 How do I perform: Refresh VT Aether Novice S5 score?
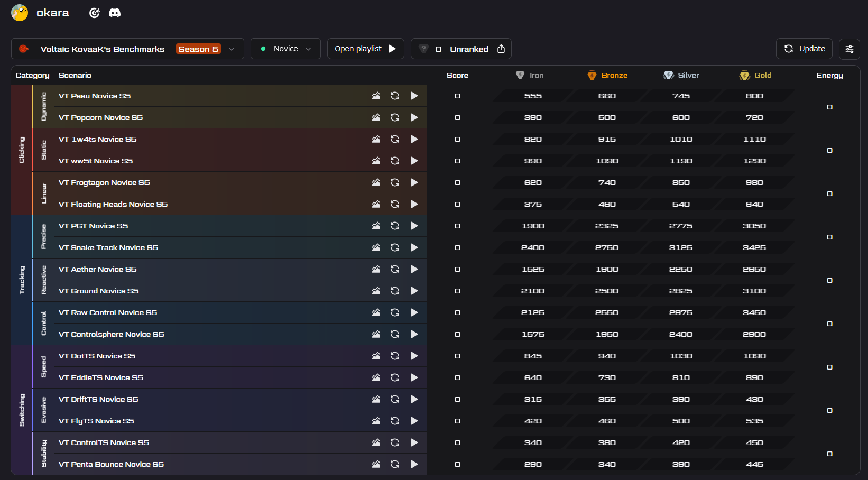[x=395, y=269]
